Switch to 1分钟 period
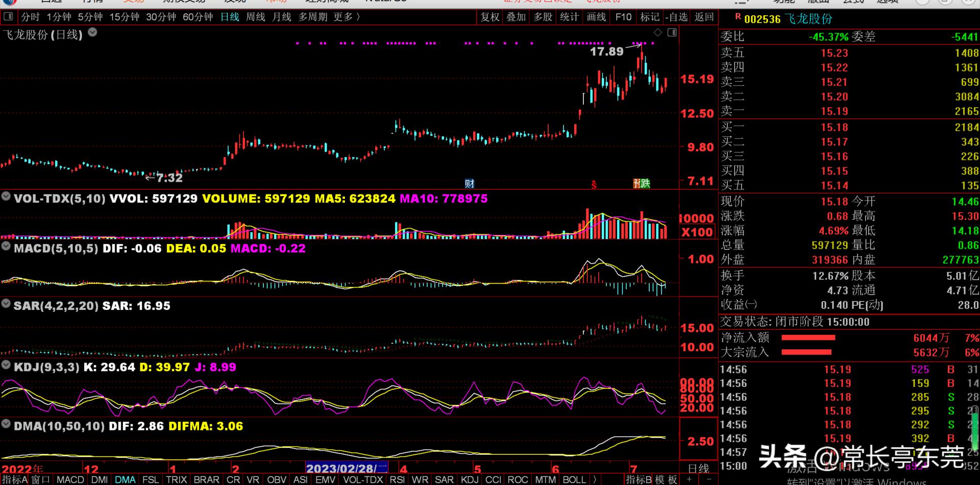 tap(59, 17)
